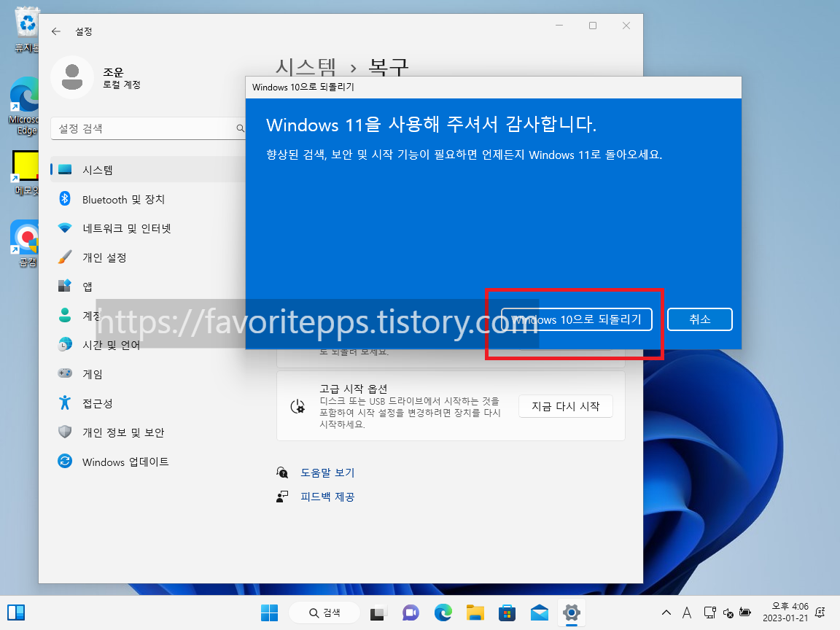Open the Chat app on taskbar
The height and width of the screenshot is (630, 840).
coord(411,612)
